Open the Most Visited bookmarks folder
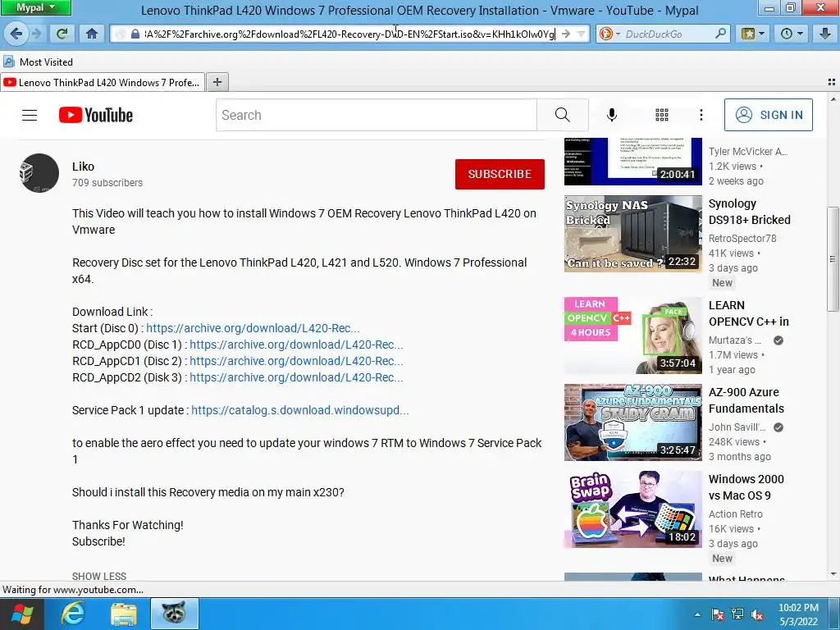 (39, 62)
